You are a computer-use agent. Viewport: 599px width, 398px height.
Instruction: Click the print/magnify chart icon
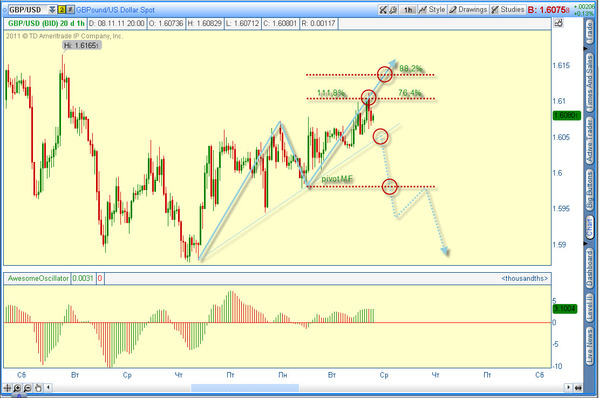[x=393, y=10]
